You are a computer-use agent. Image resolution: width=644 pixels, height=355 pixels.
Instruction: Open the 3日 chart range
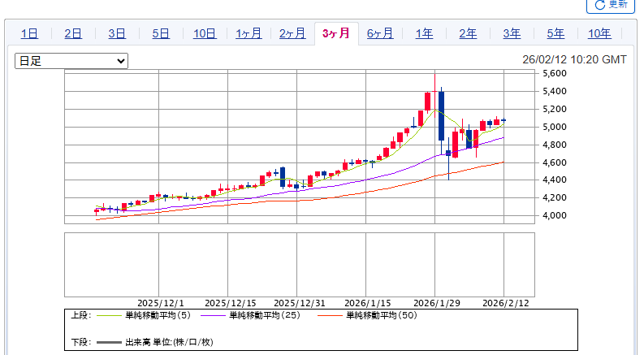click(x=117, y=33)
